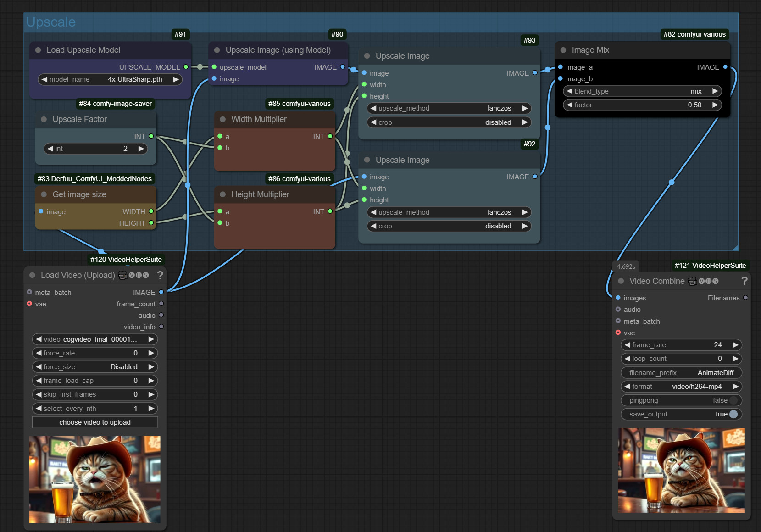
Task: Open upscale_method dropdown in node #92
Action: point(449,212)
